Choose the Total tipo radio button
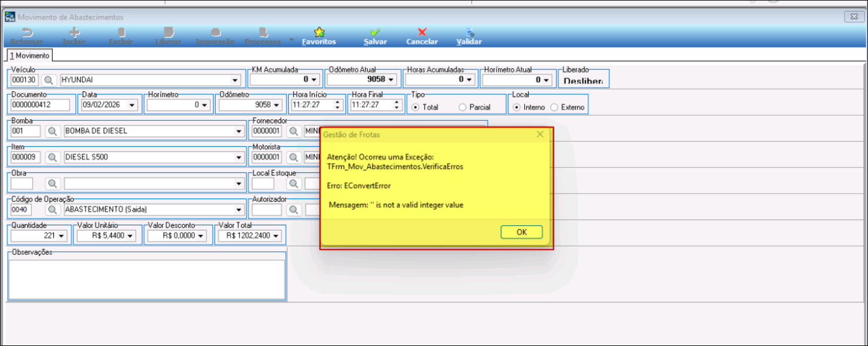 point(415,107)
